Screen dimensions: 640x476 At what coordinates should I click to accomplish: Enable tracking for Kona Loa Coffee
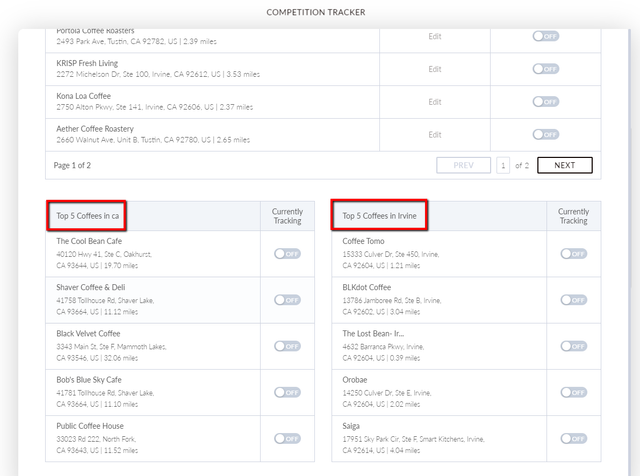pos(545,102)
